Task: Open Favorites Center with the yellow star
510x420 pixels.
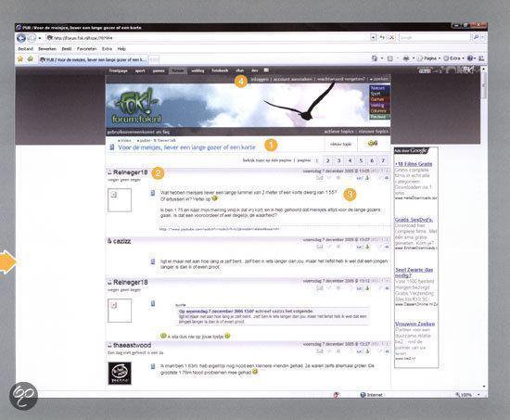Action: point(20,59)
